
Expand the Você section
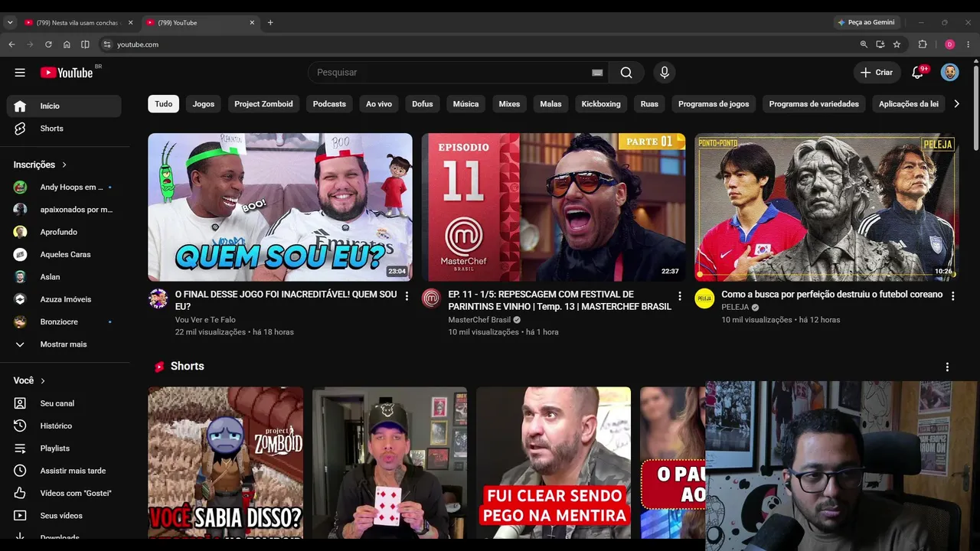coord(29,380)
